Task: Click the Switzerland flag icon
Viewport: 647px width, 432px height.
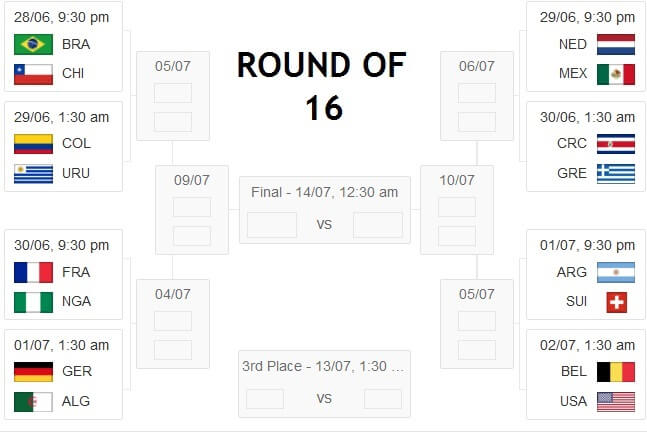Action: pyautogui.click(x=616, y=302)
